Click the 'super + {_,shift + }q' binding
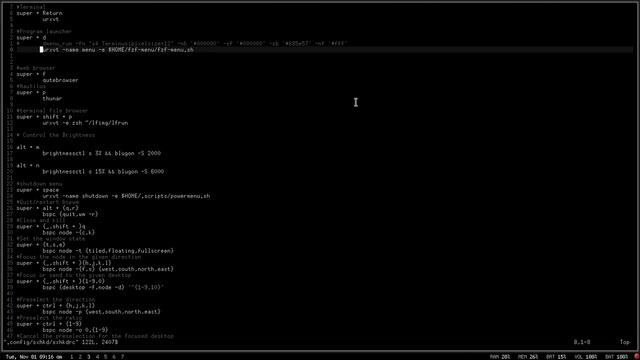Image resolution: width=640 pixels, height=360 pixels. 51,227
